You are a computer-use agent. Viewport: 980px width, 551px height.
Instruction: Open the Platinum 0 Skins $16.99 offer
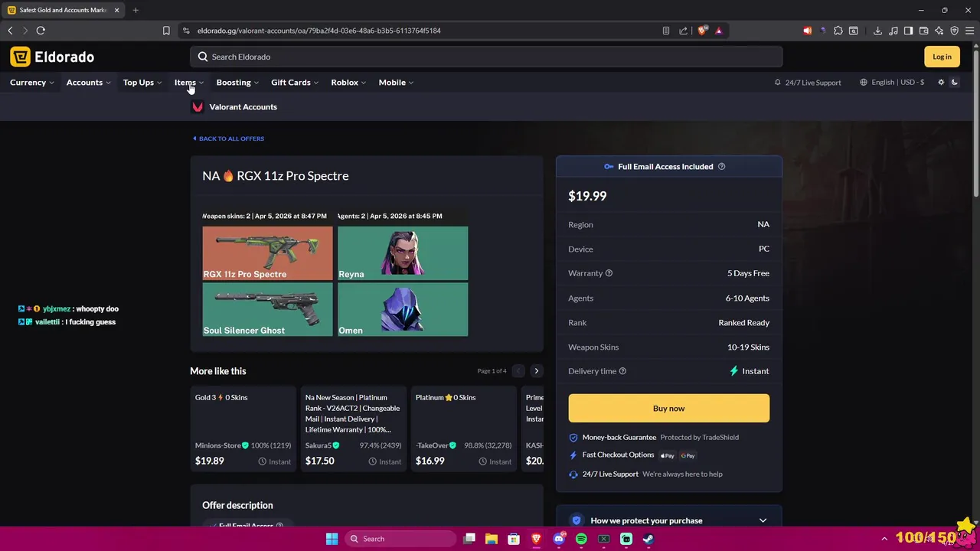[464, 429]
